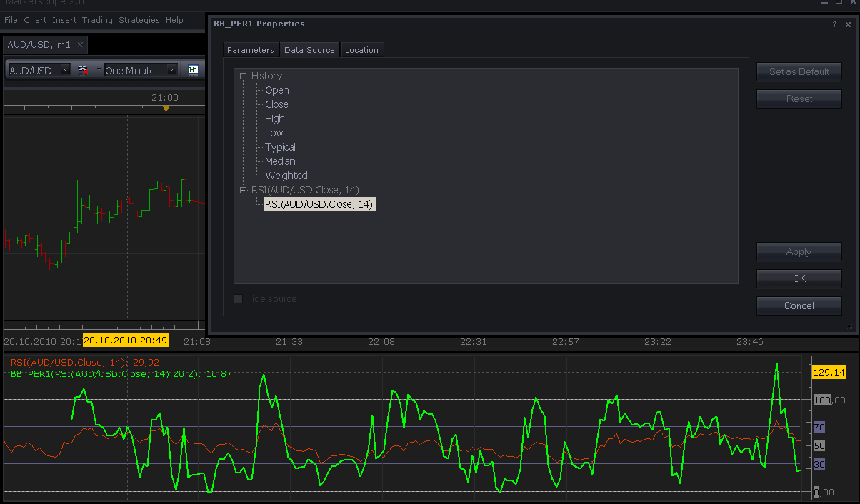Switch to the Parameters tab

pyautogui.click(x=250, y=50)
